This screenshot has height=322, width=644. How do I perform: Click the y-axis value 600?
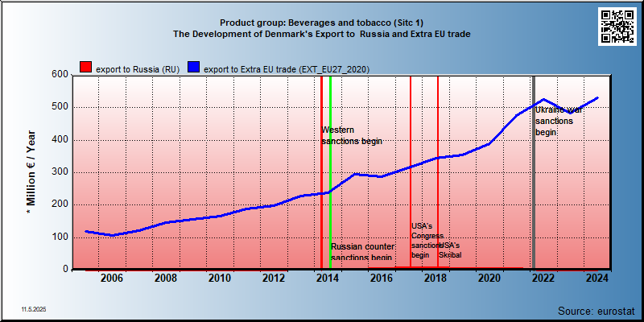tap(60, 75)
